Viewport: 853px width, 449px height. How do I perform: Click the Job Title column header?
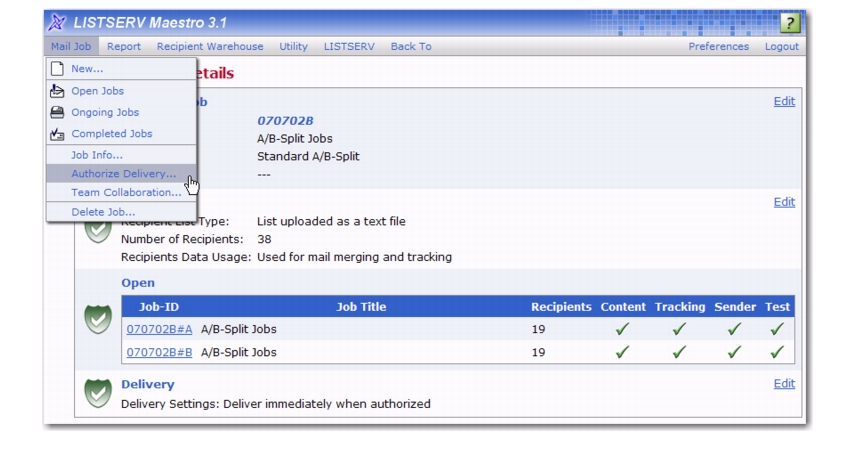coord(361,307)
